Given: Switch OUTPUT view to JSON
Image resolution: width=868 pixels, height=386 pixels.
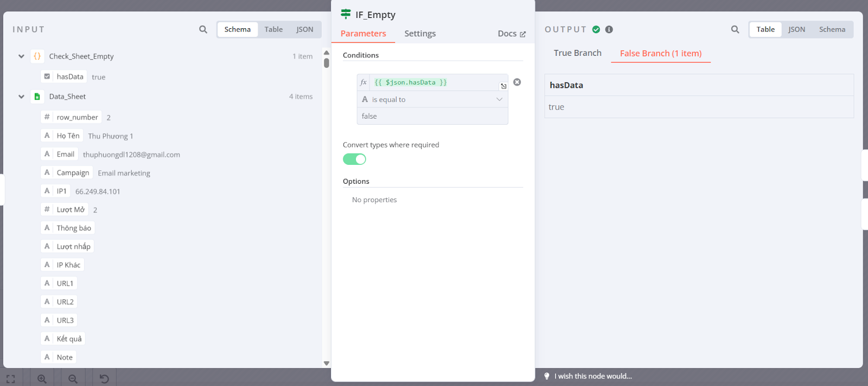Looking at the screenshot, I should pos(796,29).
